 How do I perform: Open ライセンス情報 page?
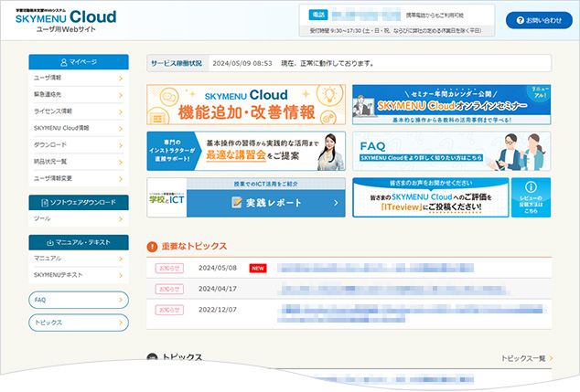click(77, 111)
